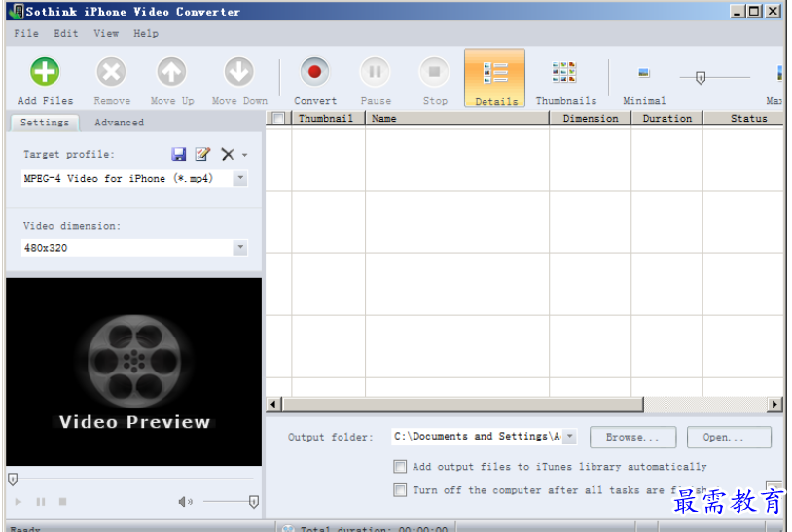Image resolution: width=792 pixels, height=532 pixels.
Task: Click the volume slider handle
Action: click(254, 501)
